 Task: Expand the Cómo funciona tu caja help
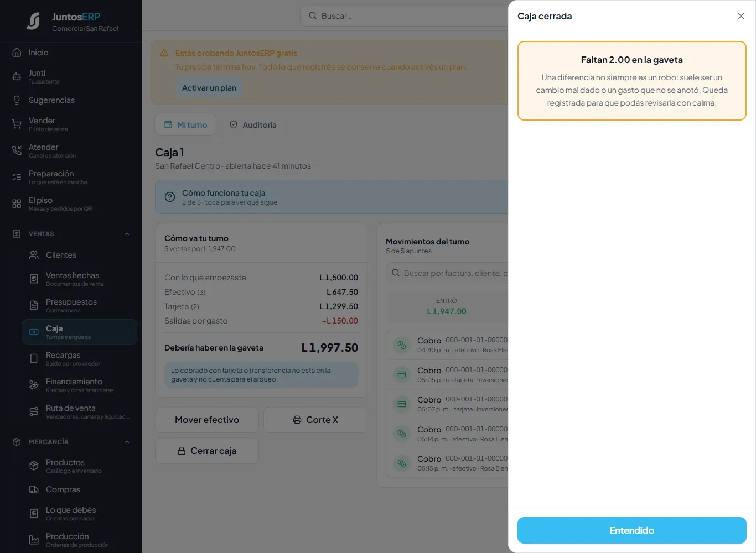click(x=332, y=197)
